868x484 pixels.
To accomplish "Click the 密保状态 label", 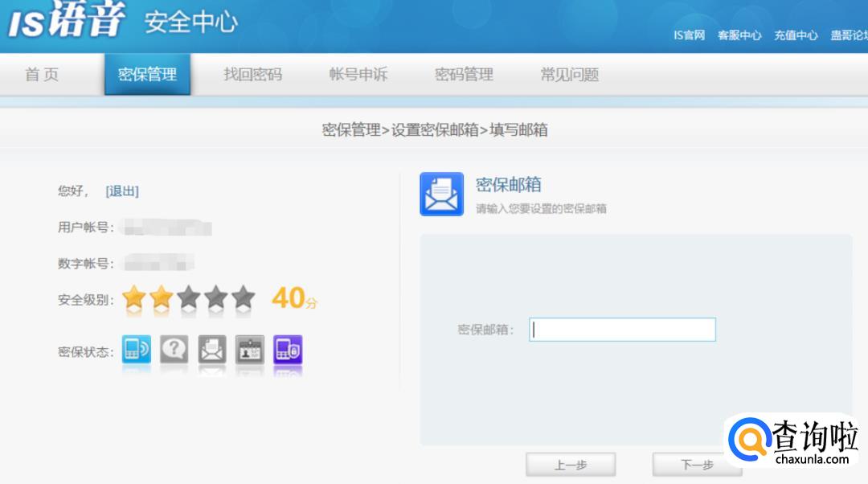I will (86, 352).
